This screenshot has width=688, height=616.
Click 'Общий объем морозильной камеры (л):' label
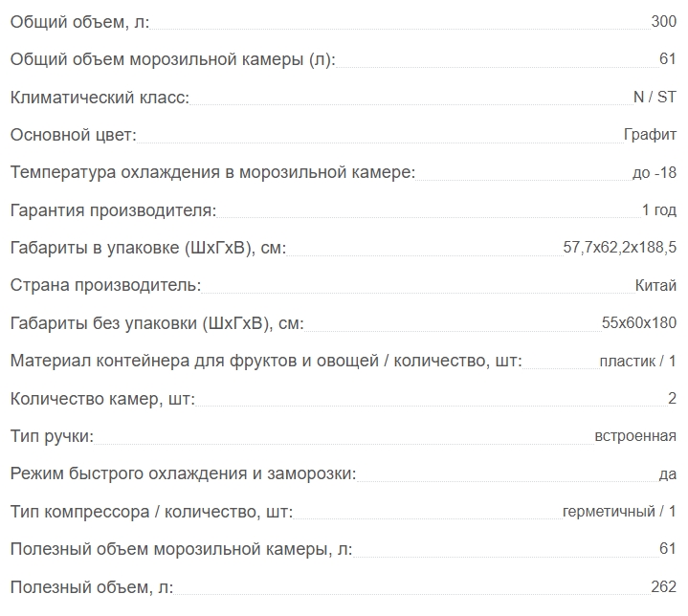click(x=173, y=59)
